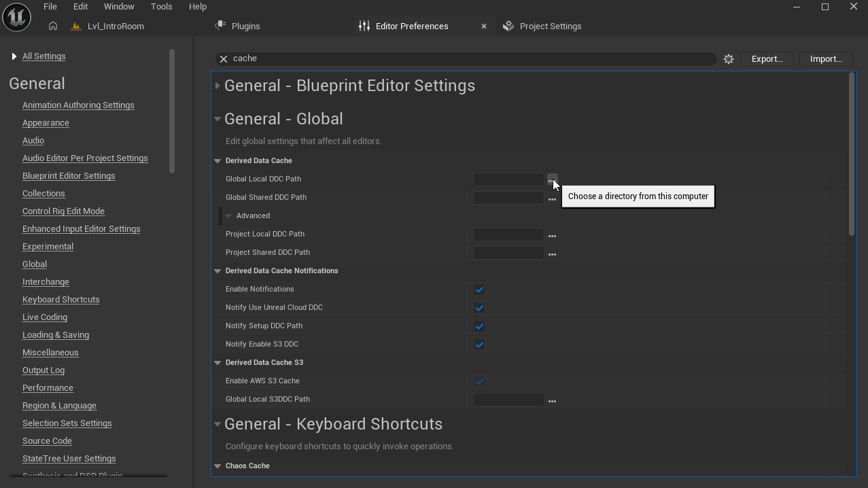Expand General - Blueprint Editor Settings section
The height and width of the screenshot is (488, 868).
218,86
